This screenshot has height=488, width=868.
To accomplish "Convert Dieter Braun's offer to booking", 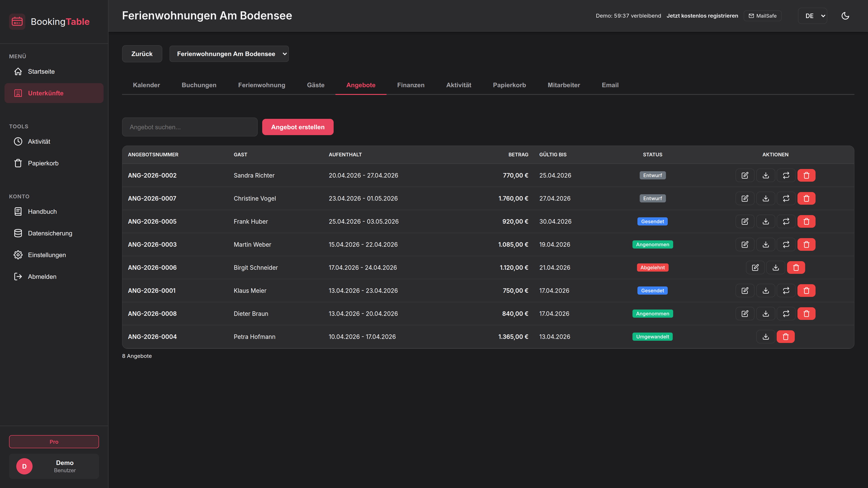I will 786,314.
